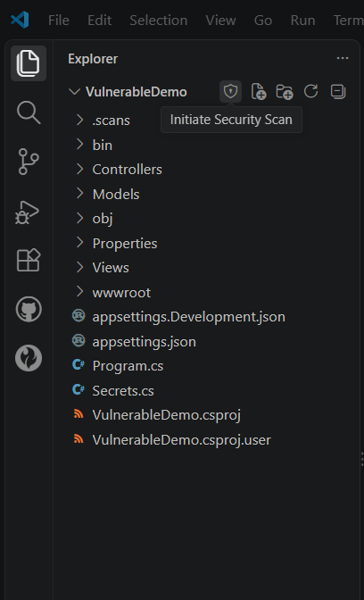This screenshot has height=600, width=364.
Task: Open the Program.cs file
Action: [x=128, y=366]
